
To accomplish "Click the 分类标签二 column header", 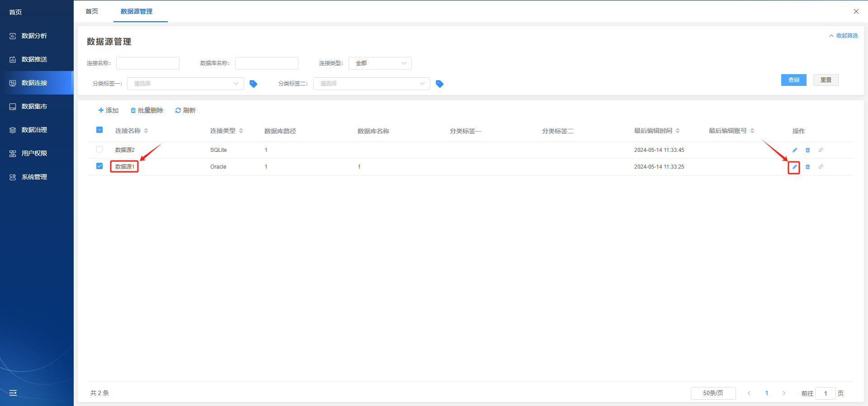I will coord(558,131).
